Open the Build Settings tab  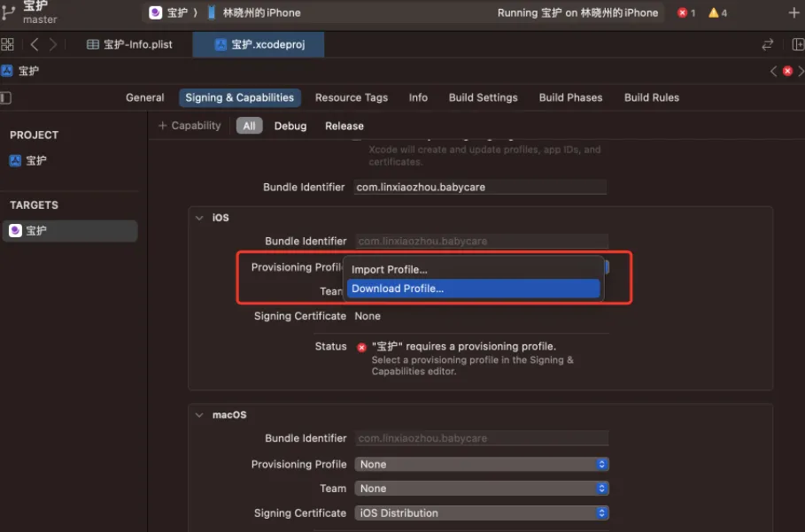pyautogui.click(x=484, y=97)
